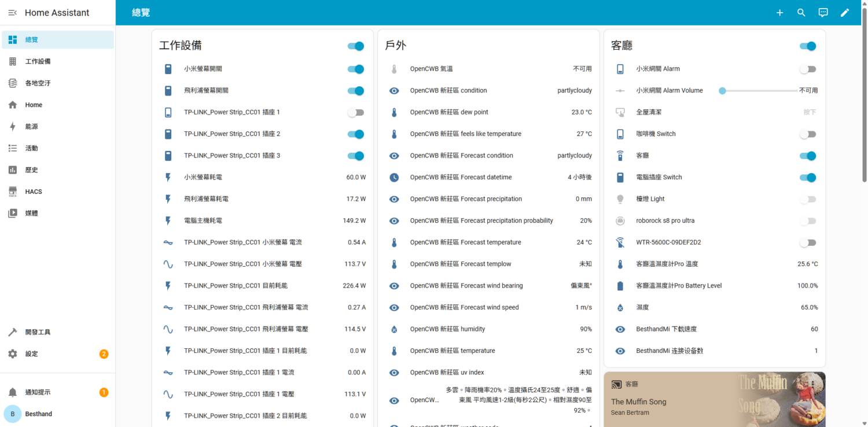Click the thermometer icon beside dew point
This screenshot has height=427, width=868.
(x=394, y=112)
